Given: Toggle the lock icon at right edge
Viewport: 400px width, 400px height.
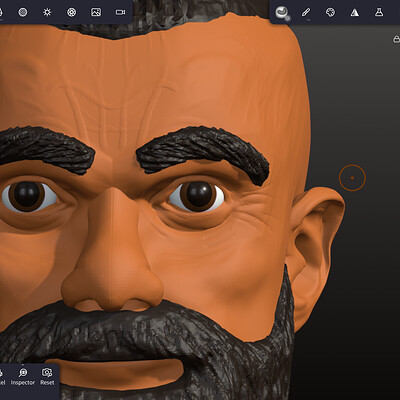Looking at the screenshot, I should 396,39.
